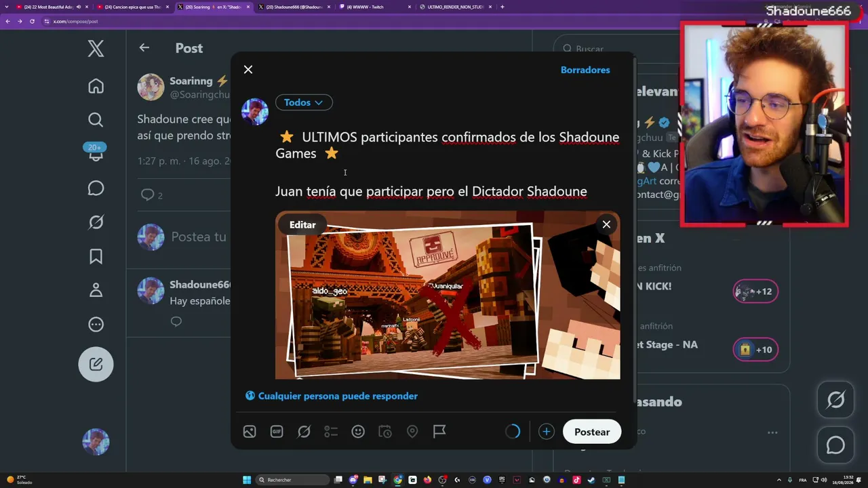The width and height of the screenshot is (868, 488).
Task: Open floating messages button
Action: click(835, 445)
